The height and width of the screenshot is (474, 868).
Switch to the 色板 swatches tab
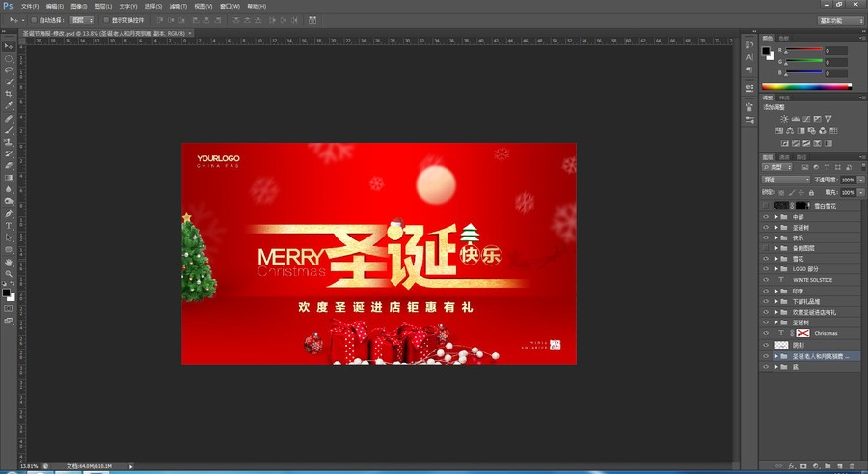(x=784, y=39)
